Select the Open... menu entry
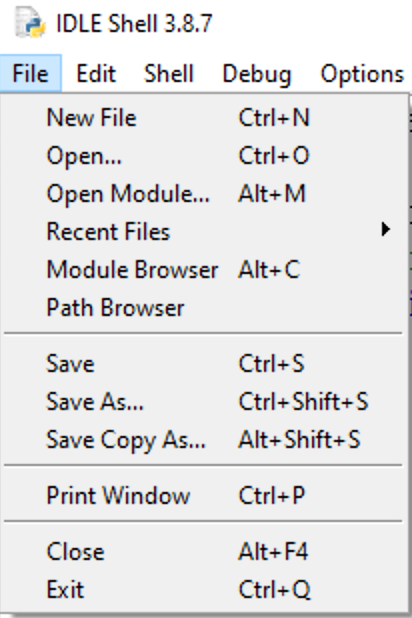Image resolution: width=412 pixels, height=618 pixels. (x=204, y=155)
